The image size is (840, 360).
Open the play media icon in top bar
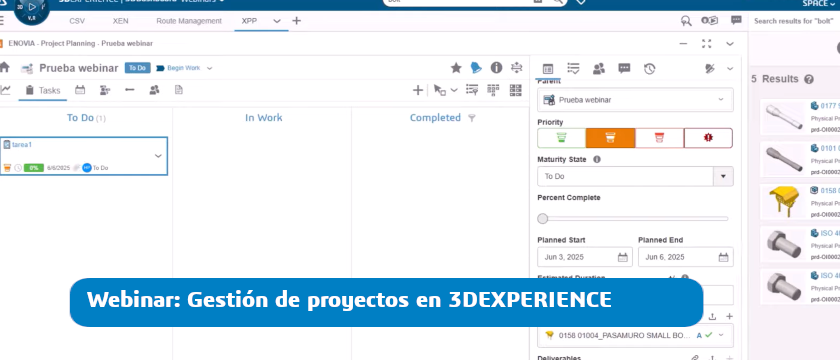pos(710,21)
